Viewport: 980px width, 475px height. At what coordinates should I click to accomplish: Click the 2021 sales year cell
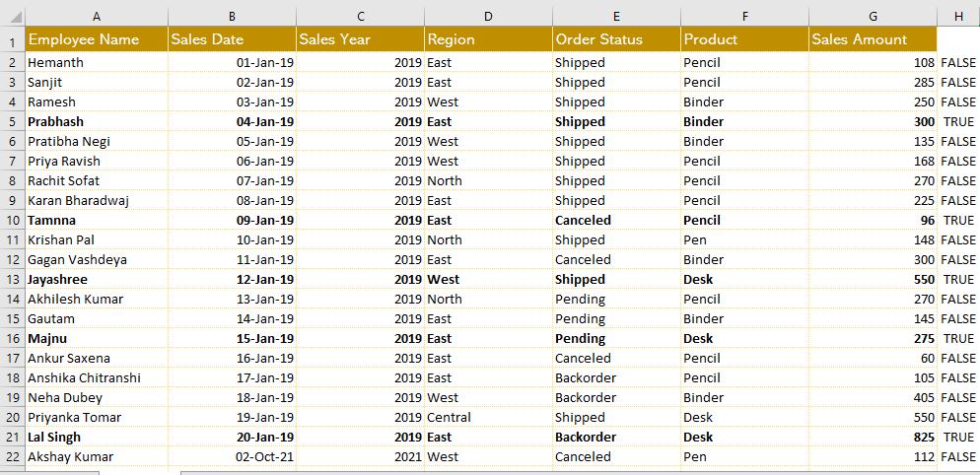(360, 457)
